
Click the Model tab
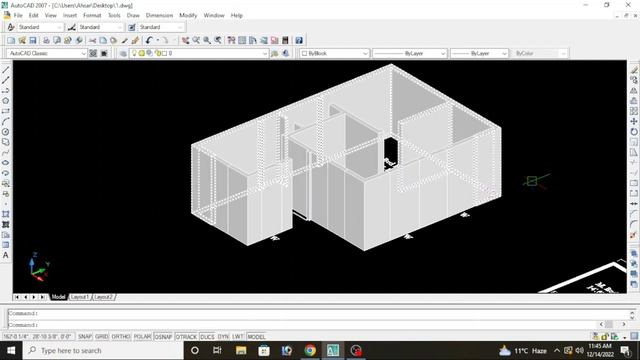[x=58, y=297]
